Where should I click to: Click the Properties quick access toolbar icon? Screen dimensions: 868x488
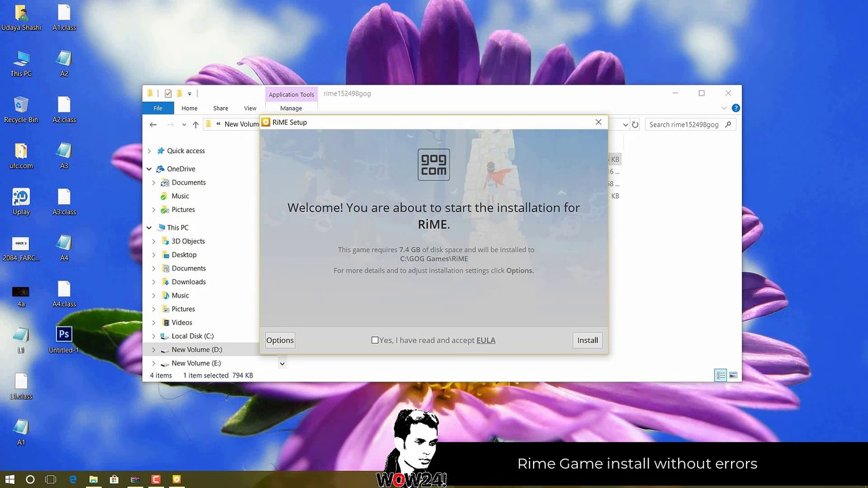pyautogui.click(x=168, y=94)
